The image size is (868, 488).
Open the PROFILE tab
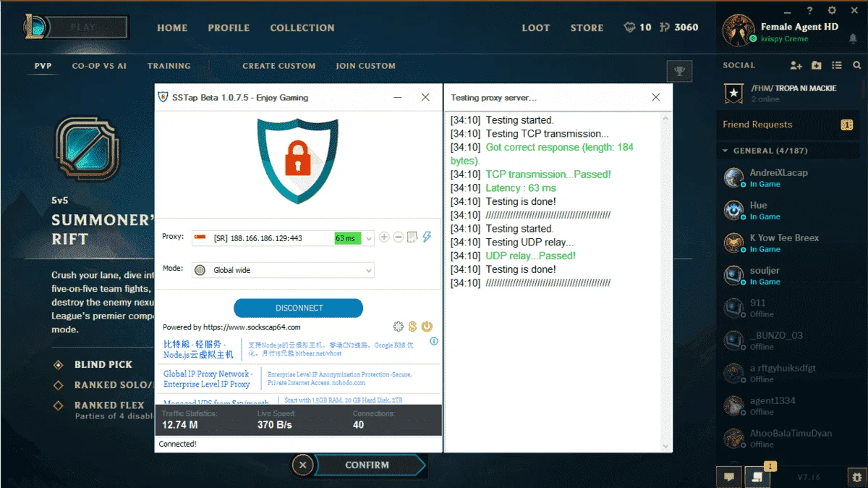(229, 28)
